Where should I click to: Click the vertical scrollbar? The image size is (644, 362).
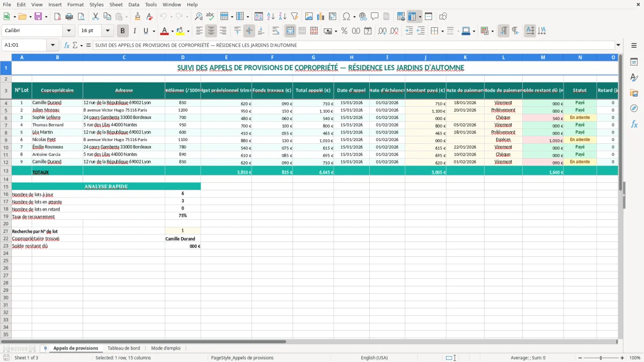pyautogui.click(x=621, y=196)
